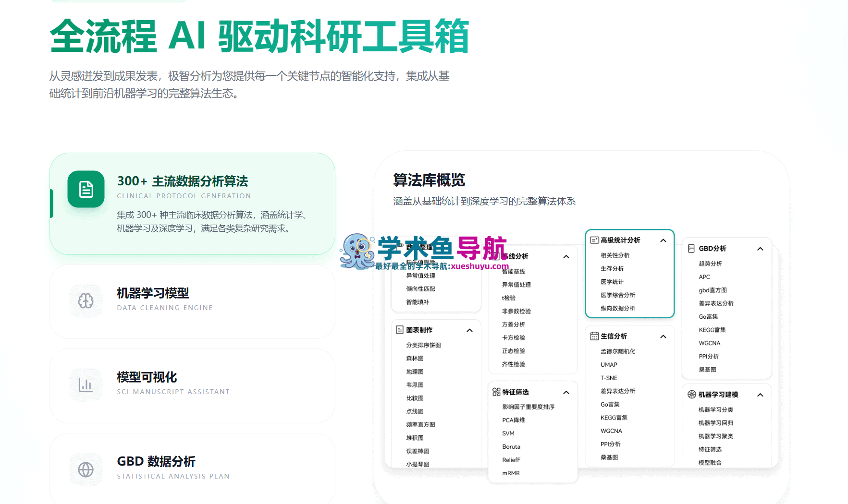
Task: Collapse the 图表制作 panel chevron
Action: tap(470, 330)
